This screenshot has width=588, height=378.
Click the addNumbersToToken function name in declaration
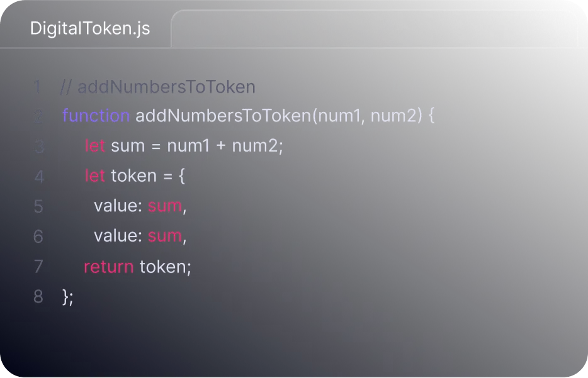click(x=223, y=115)
